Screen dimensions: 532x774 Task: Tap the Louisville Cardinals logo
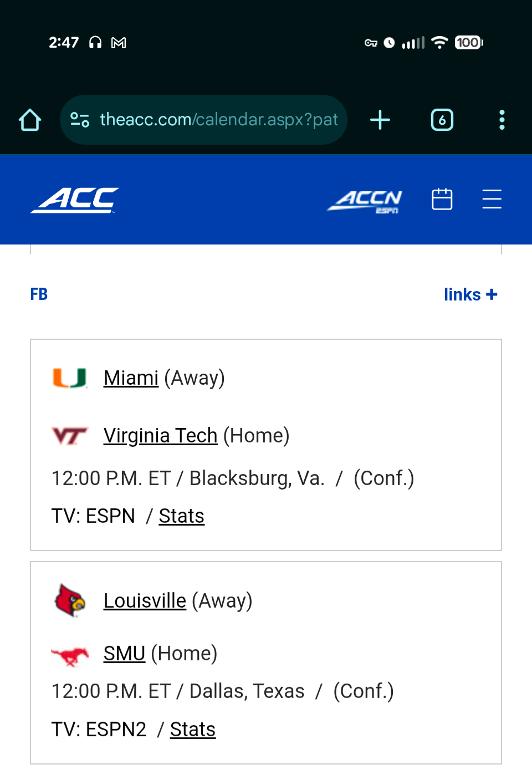70,600
